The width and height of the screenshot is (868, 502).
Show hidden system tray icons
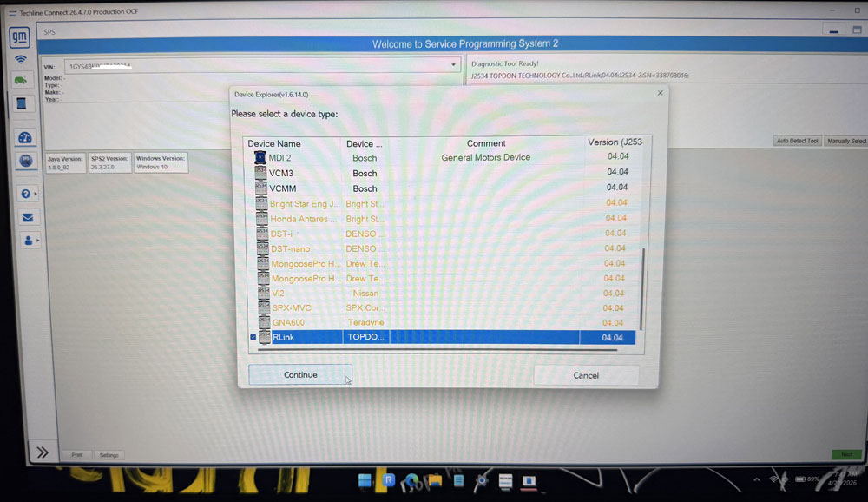pyautogui.click(x=756, y=479)
